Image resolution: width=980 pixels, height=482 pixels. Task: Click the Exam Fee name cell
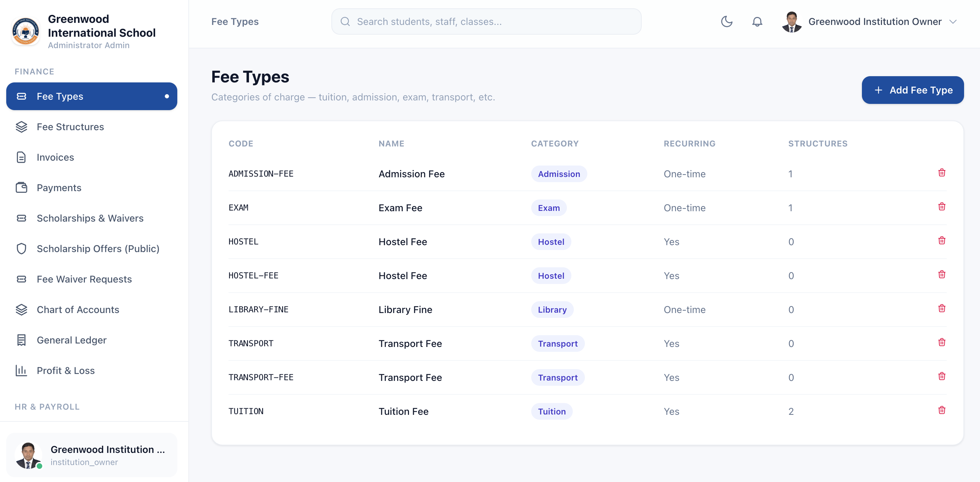(400, 208)
